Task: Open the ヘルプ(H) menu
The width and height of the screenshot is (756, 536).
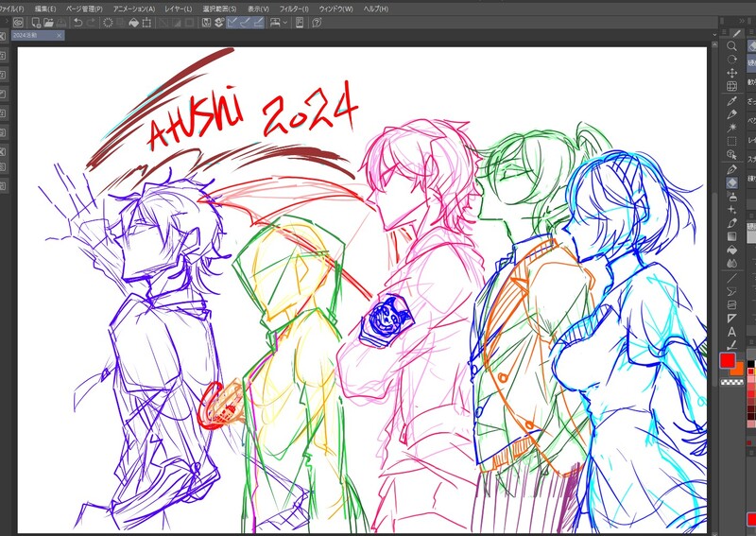Action: tap(375, 9)
